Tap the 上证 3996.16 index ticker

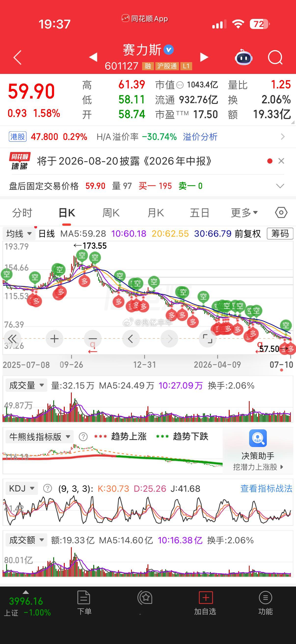click(x=27, y=606)
